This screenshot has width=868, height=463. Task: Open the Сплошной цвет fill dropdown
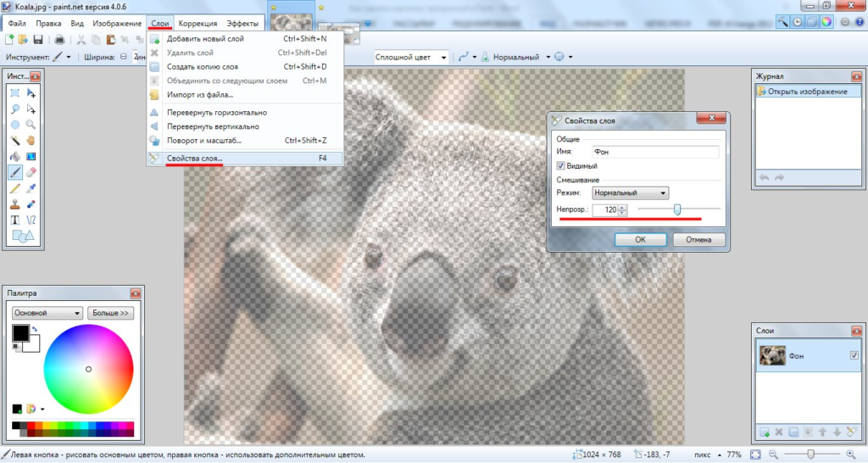point(411,57)
